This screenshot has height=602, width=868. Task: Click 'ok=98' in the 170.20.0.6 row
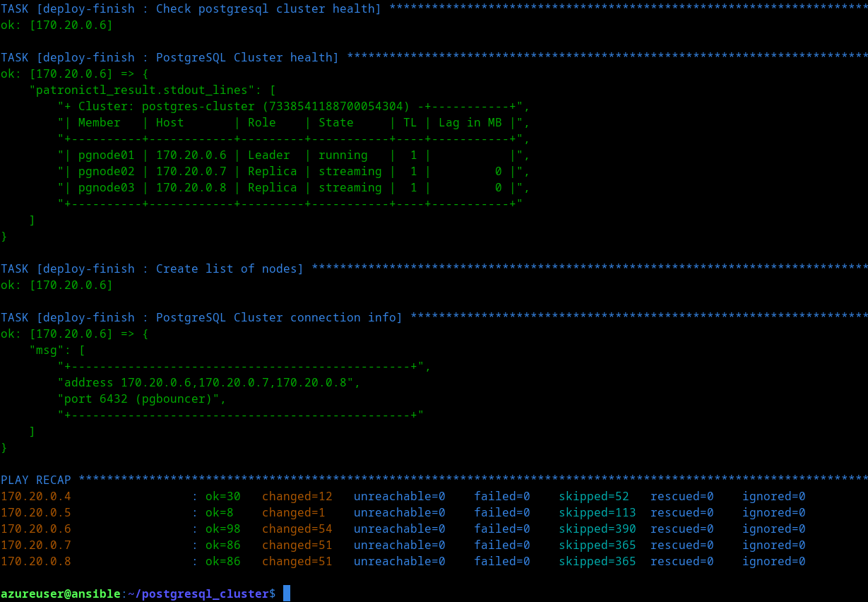click(223, 529)
